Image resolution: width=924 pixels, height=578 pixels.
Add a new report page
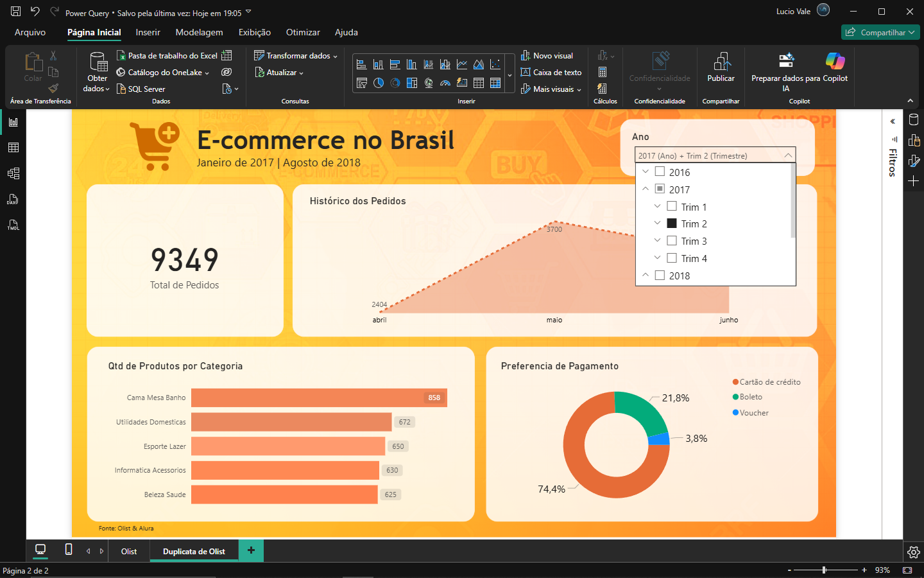pyautogui.click(x=251, y=550)
